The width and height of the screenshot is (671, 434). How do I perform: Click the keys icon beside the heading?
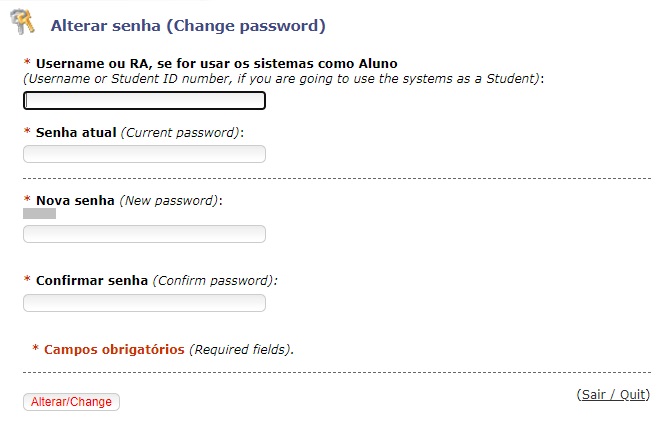pyautogui.click(x=23, y=21)
